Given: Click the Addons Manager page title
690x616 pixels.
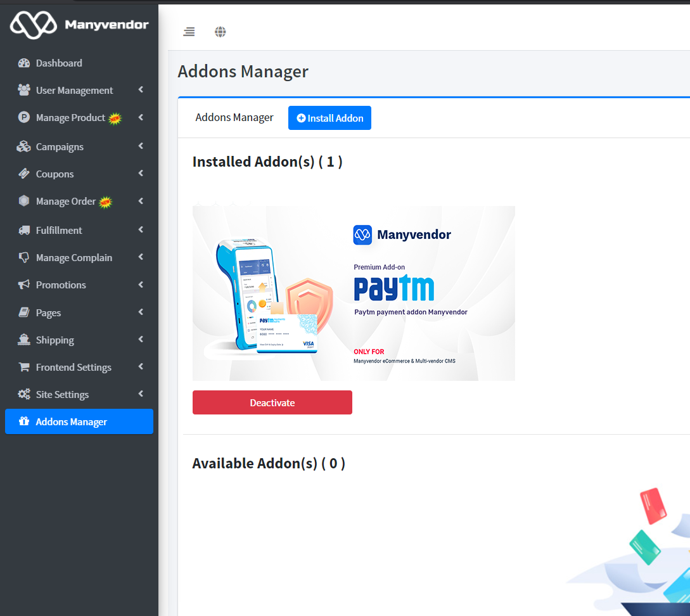Looking at the screenshot, I should [243, 71].
